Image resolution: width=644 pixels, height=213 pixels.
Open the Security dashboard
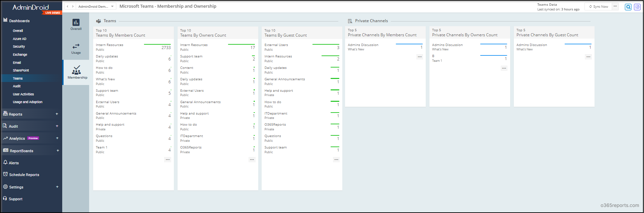click(19, 46)
